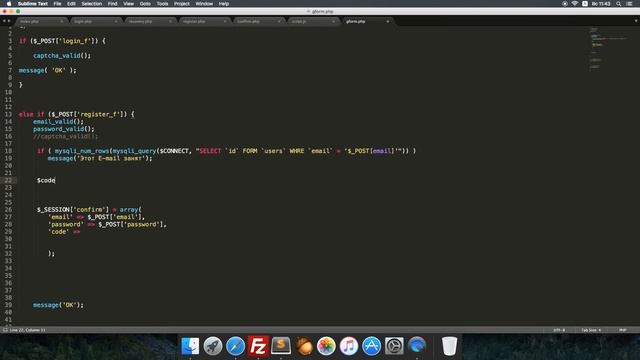Switch to the login.php tab

(95, 21)
